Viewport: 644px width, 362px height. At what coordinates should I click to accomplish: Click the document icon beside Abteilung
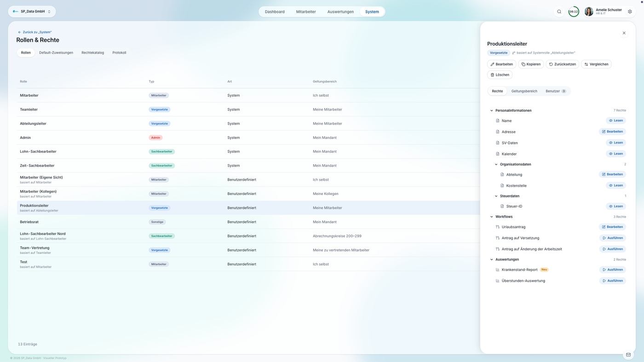502,174
